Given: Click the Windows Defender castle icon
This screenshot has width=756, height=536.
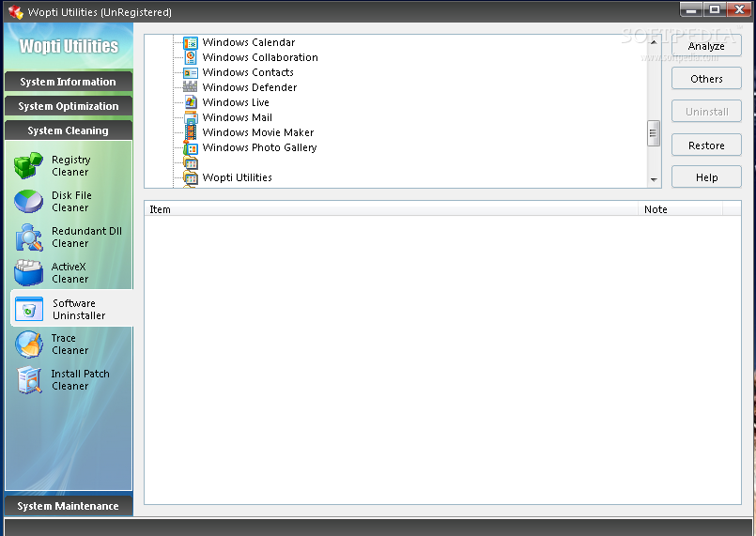Looking at the screenshot, I should click(190, 87).
